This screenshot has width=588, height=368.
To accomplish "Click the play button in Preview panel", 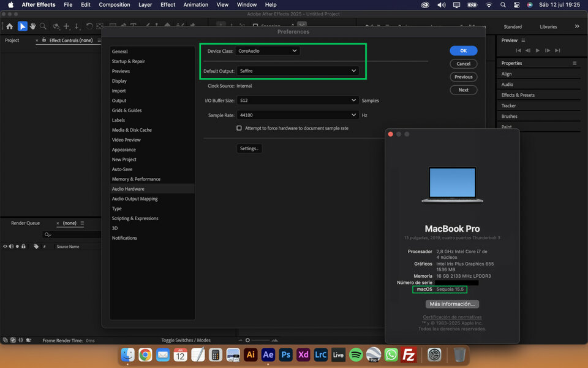I will tap(538, 50).
